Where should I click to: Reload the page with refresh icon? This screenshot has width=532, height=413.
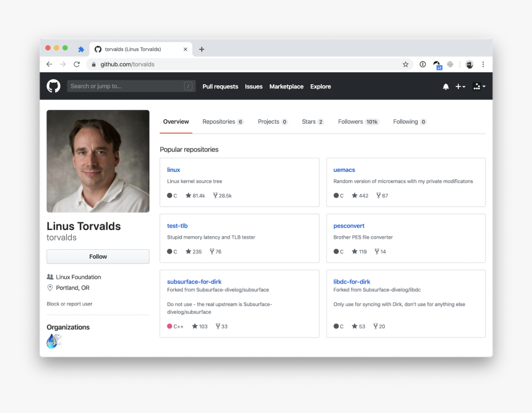[77, 64]
